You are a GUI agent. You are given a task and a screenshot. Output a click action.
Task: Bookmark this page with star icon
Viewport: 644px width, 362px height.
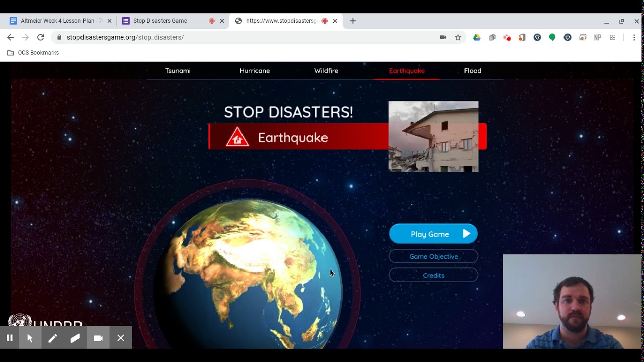458,37
